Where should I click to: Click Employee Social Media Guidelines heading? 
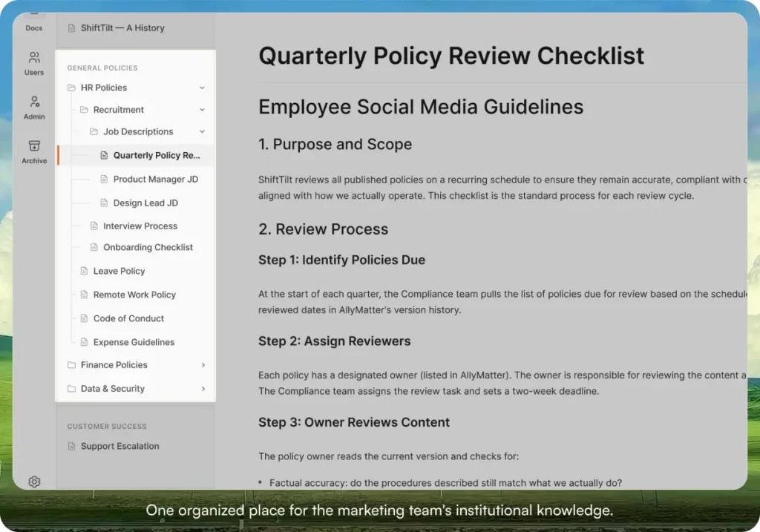click(x=421, y=107)
